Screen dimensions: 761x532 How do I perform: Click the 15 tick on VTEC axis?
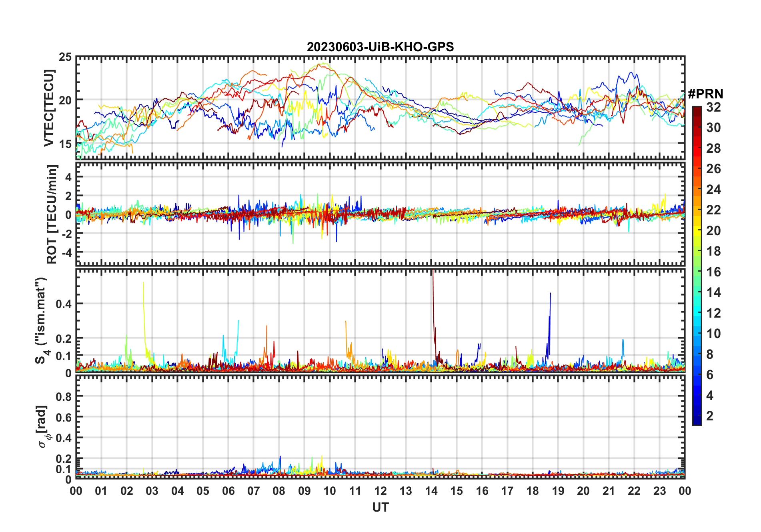65,144
